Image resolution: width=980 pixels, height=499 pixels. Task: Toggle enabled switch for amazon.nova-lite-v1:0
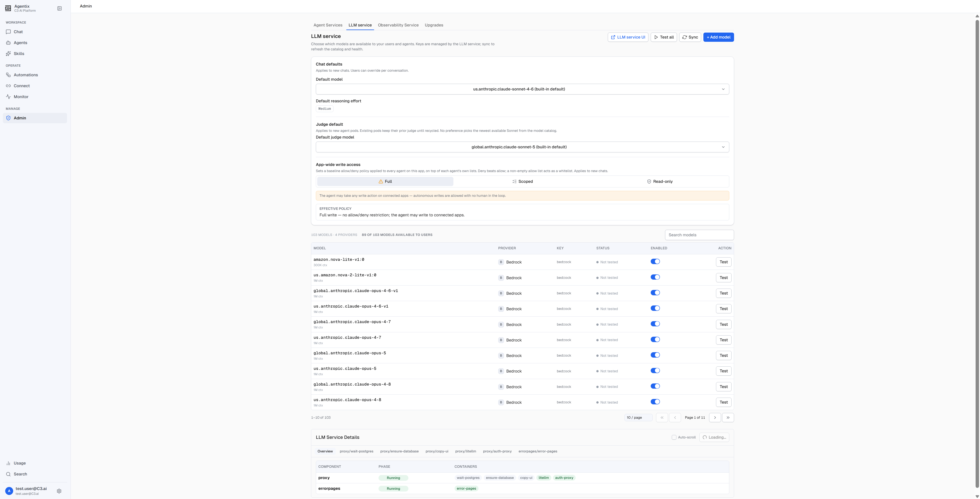point(655,262)
